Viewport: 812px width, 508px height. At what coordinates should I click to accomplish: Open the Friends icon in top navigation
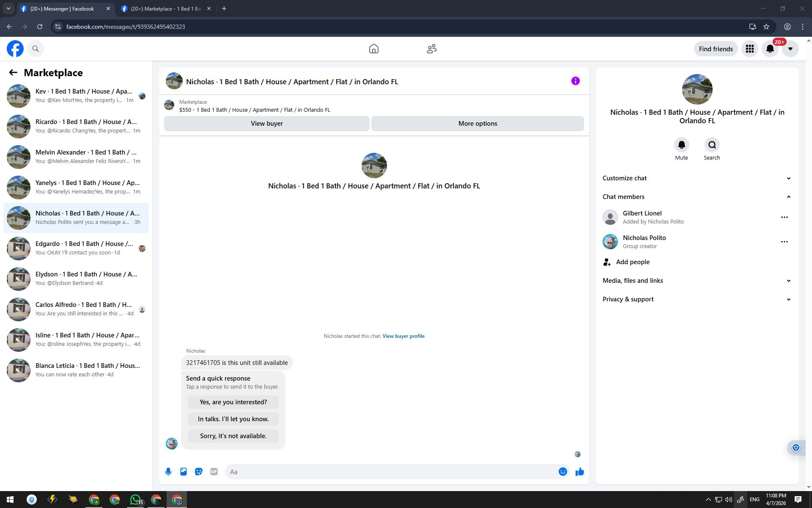tap(431, 49)
